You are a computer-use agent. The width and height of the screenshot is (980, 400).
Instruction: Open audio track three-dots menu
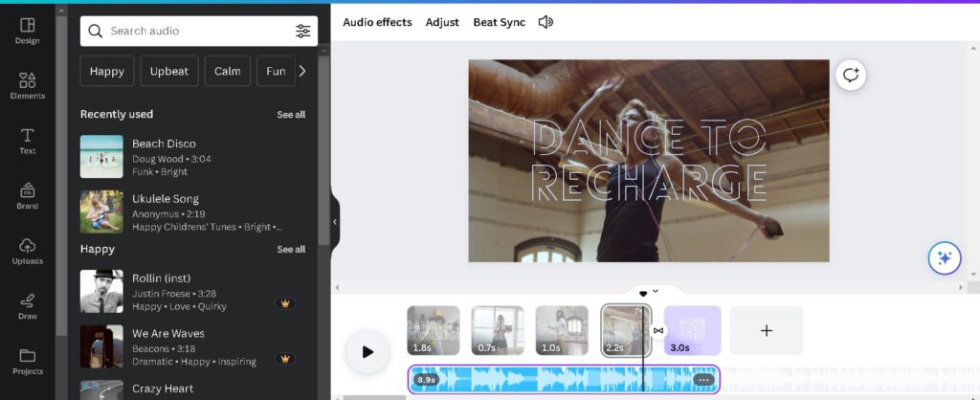pyautogui.click(x=704, y=380)
